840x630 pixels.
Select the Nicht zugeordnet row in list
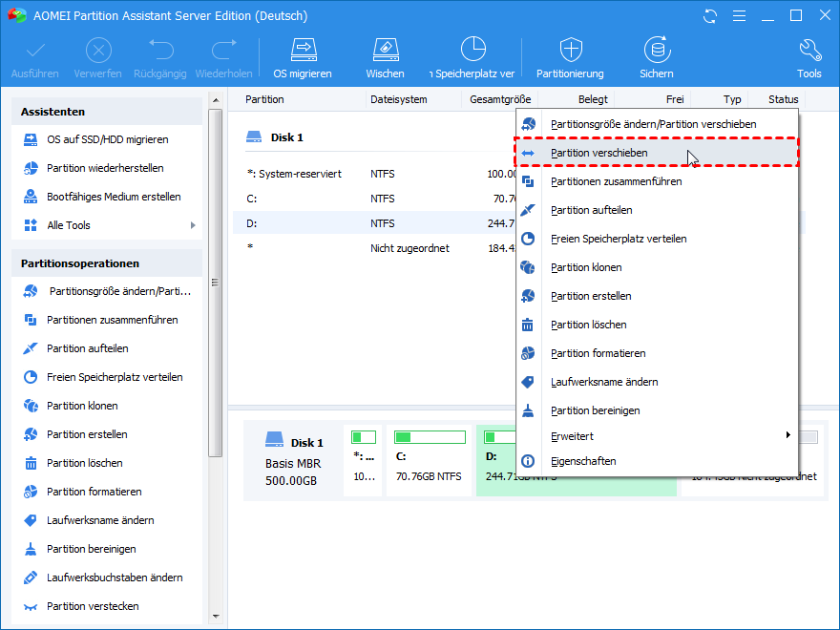[x=375, y=248]
